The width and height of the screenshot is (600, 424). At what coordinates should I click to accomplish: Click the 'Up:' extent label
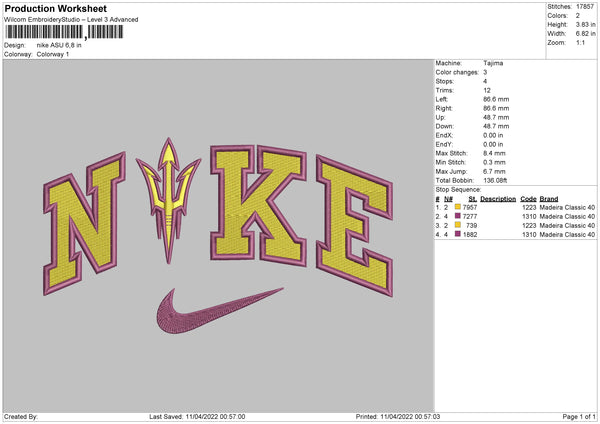click(x=440, y=117)
